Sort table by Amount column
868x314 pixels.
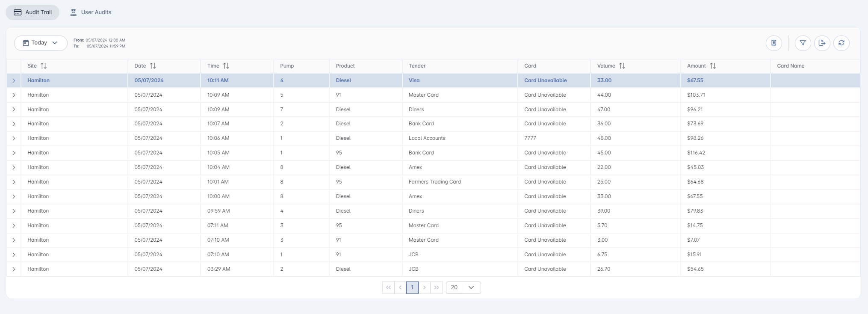click(713, 66)
